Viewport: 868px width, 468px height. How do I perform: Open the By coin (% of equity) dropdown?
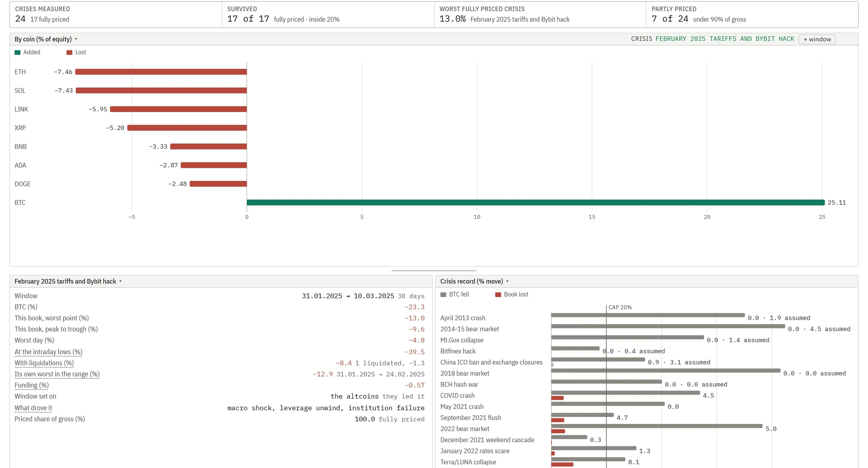46,39
